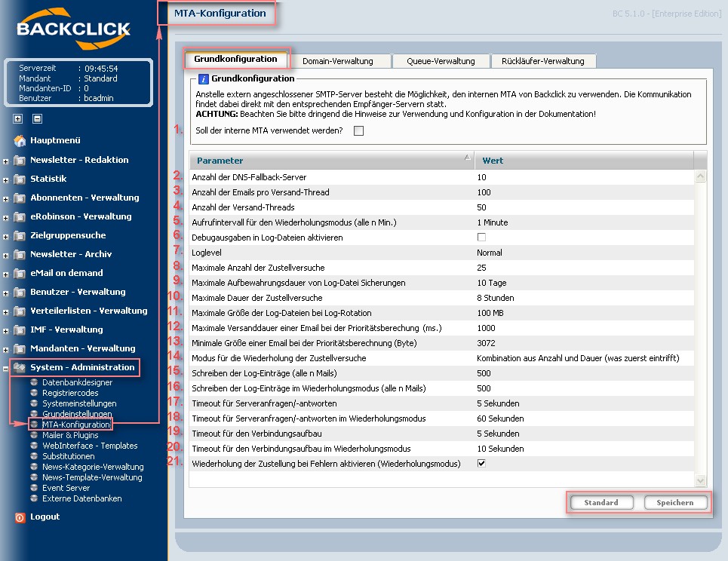728x561 pixels.
Task: Collapse System - Administration tree node
Action: click(x=5, y=369)
